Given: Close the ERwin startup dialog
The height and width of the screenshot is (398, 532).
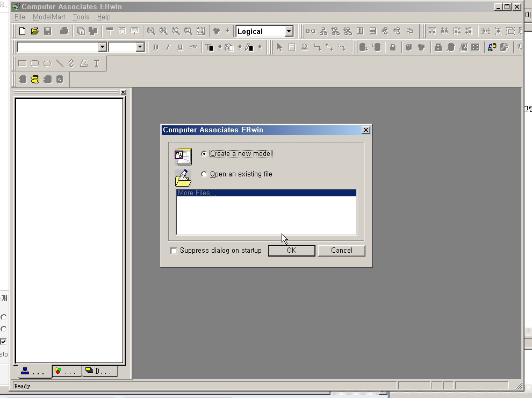Looking at the screenshot, I should [366, 130].
